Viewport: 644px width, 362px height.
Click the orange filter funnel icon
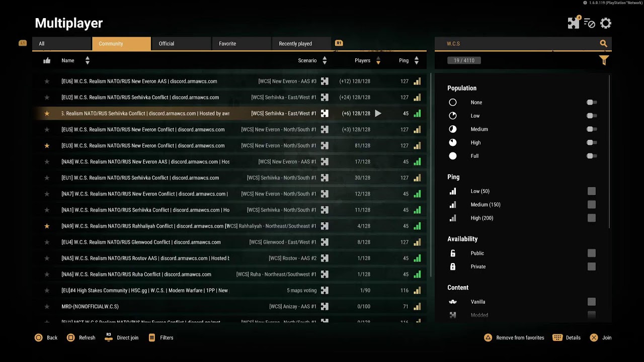(604, 60)
